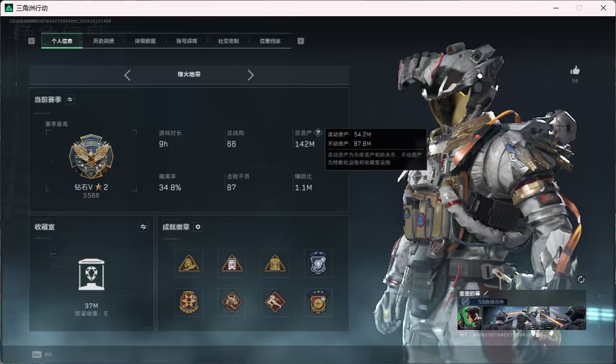616x364 pixels.
Task: Open the 信誉档案 tab
Action: (270, 41)
